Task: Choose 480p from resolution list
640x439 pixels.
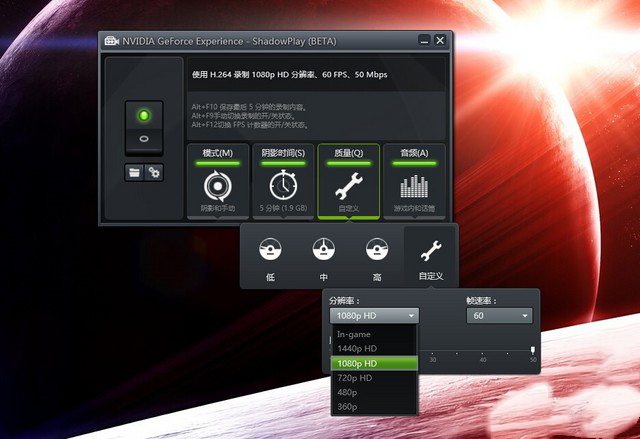Action: click(374, 392)
